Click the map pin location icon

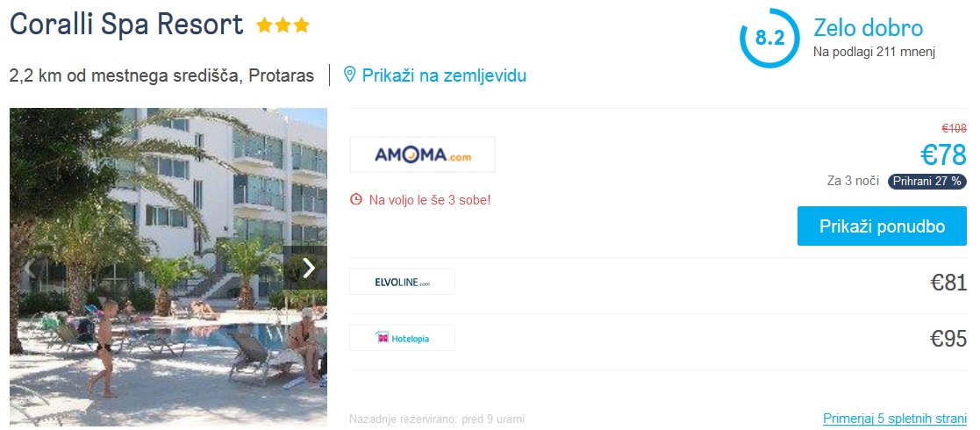pos(350,75)
